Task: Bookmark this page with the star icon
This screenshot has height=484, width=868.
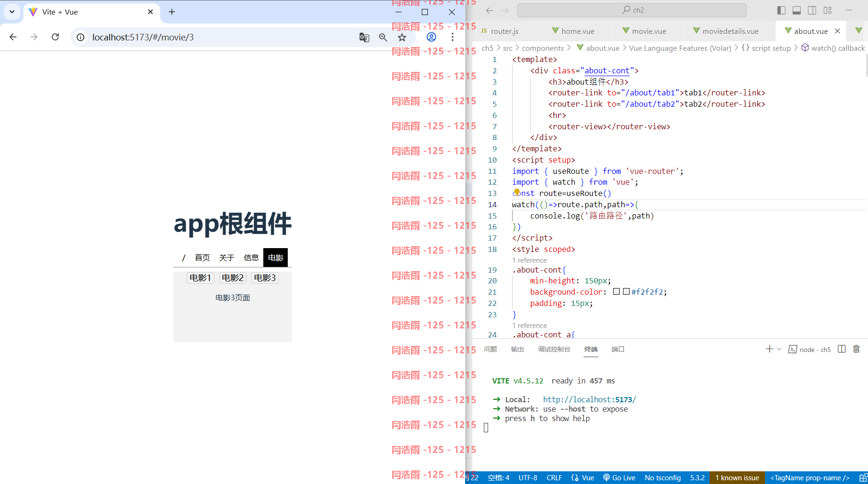Action: click(x=402, y=37)
